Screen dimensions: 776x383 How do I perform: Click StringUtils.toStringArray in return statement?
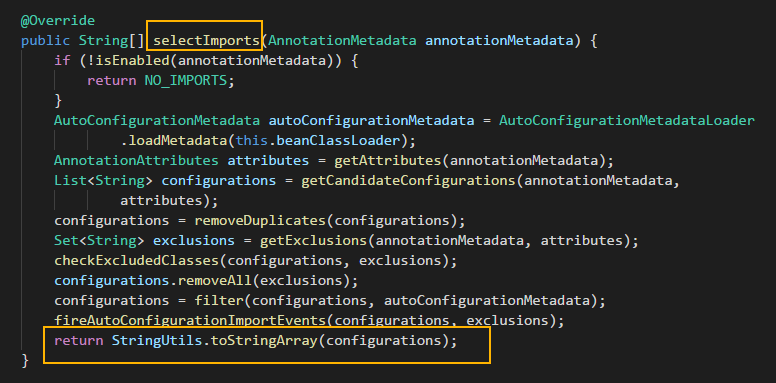(215, 341)
